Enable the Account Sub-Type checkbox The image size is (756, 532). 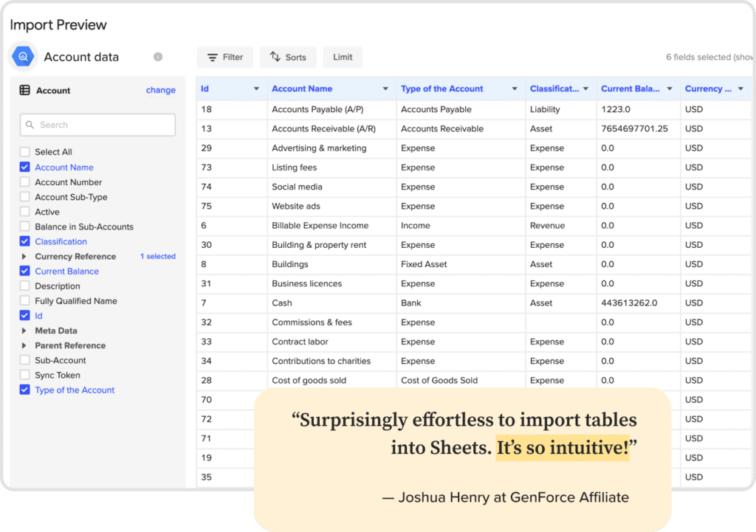pyautogui.click(x=24, y=197)
